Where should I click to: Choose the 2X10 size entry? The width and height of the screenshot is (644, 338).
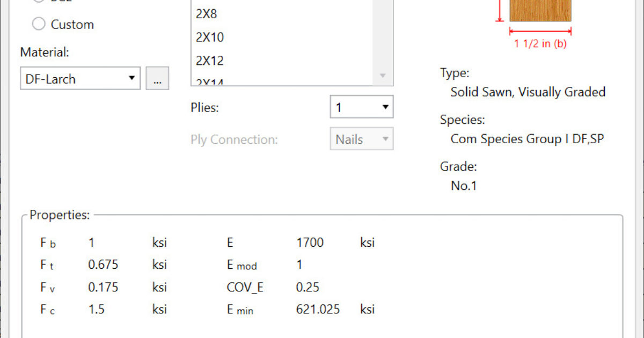coord(210,38)
